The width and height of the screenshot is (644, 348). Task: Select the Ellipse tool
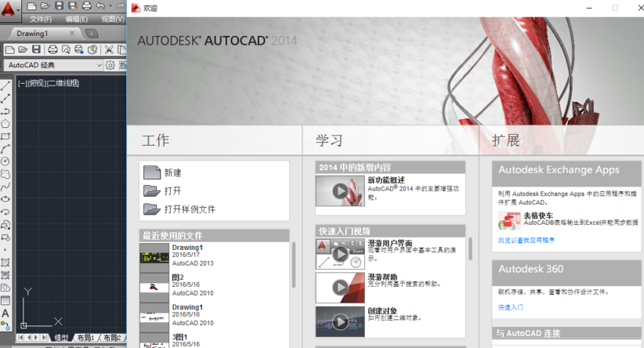5,199
